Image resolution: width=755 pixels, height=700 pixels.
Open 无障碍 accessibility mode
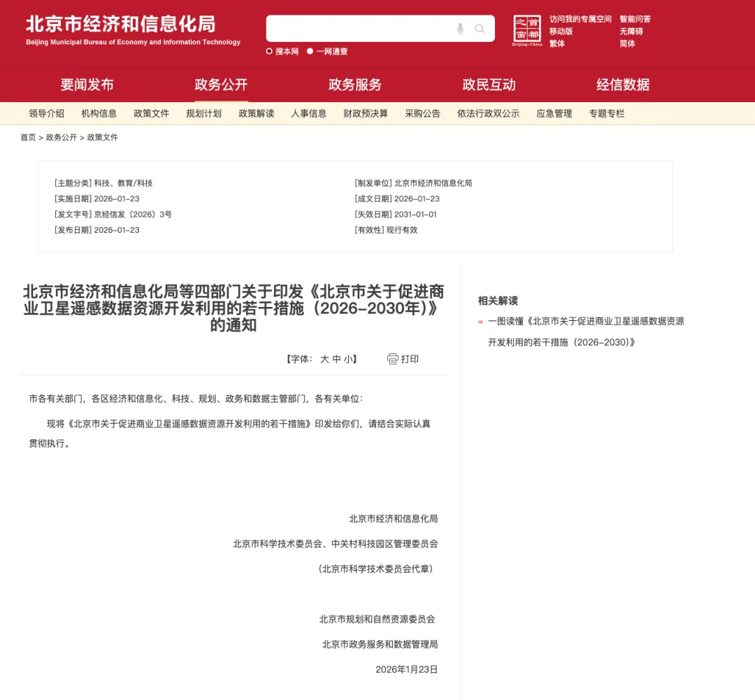[x=631, y=31]
